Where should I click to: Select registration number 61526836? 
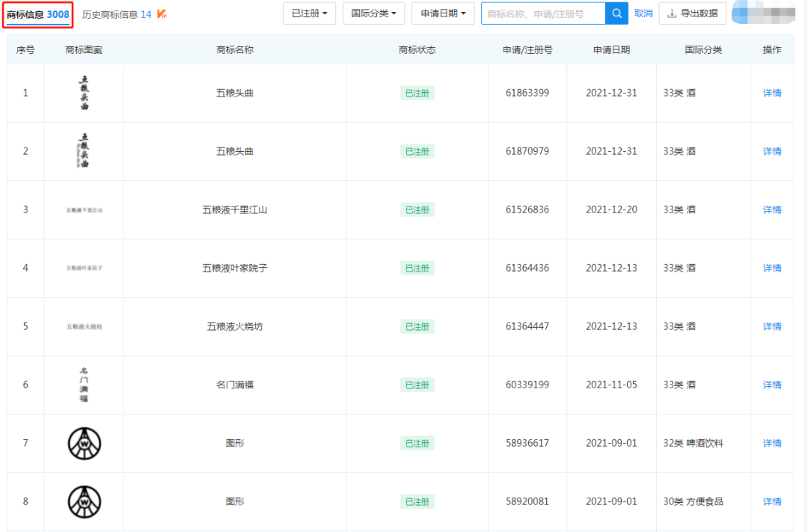click(527, 210)
